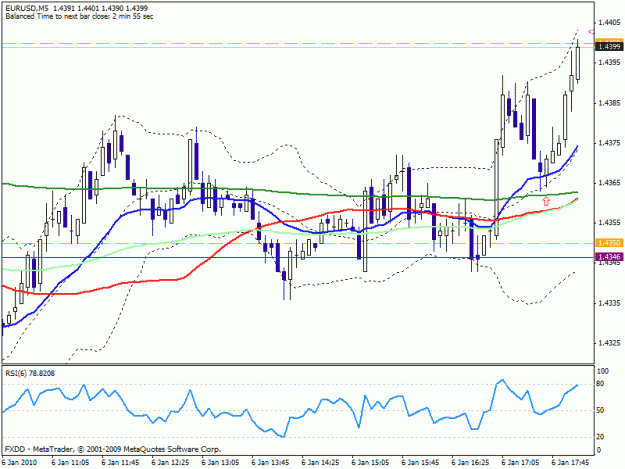Click the '6 Jan 13:05' time label

click(220, 463)
